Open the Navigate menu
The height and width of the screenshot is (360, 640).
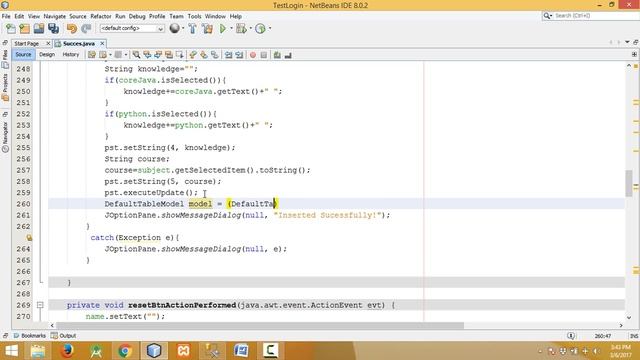[x=55, y=16]
